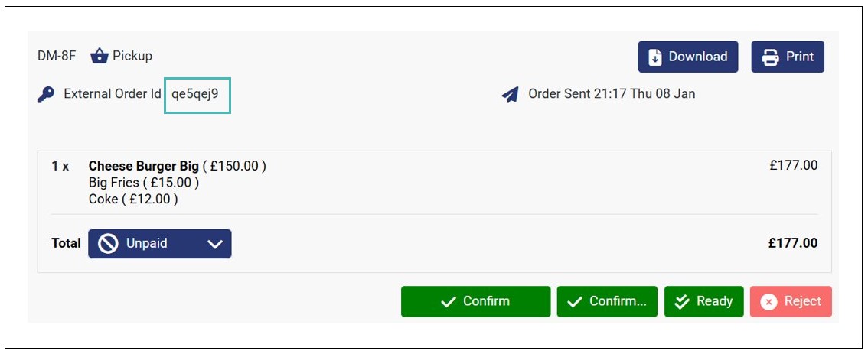The image size is (868, 354).
Task: Click the Ready double-check icon
Action: [681, 302]
